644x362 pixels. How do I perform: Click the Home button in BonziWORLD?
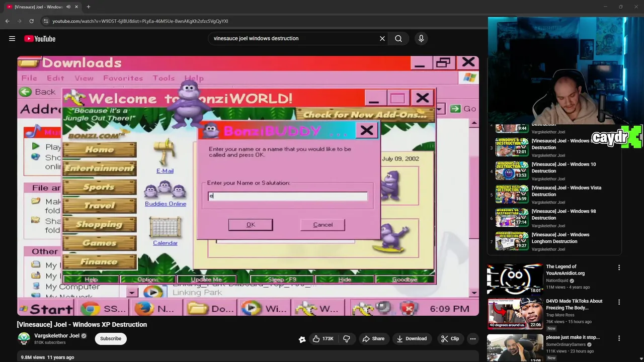pos(99,150)
